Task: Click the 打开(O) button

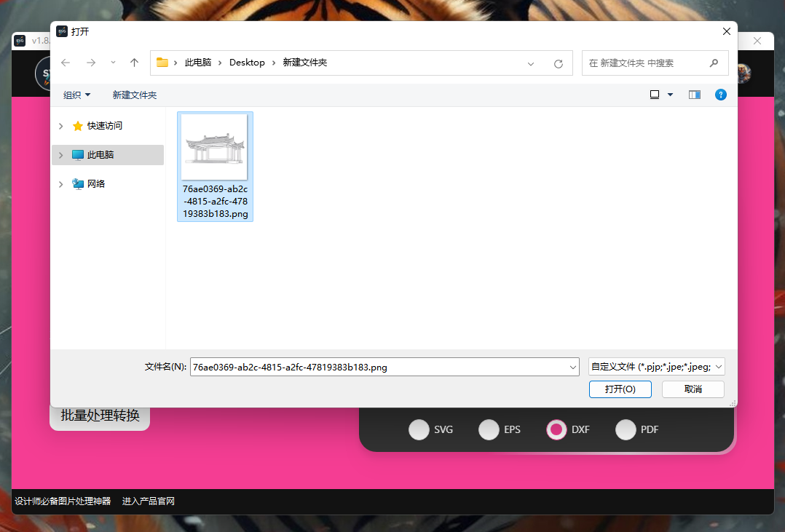Action: (620, 389)
